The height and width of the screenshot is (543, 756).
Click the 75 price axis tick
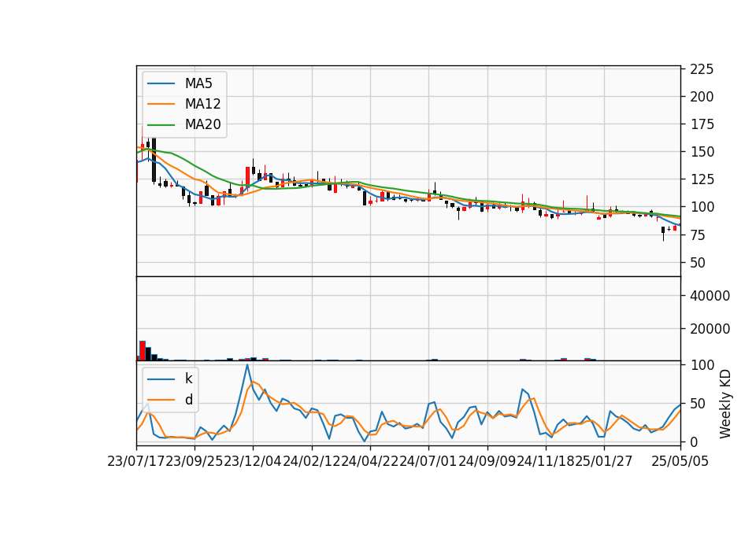698,235
